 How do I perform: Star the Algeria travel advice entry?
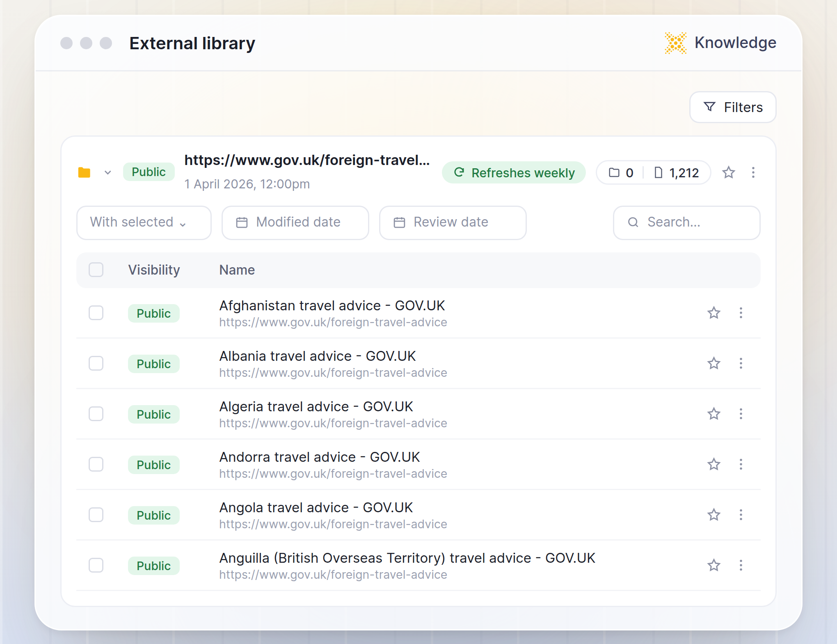[x=714, y=414]
